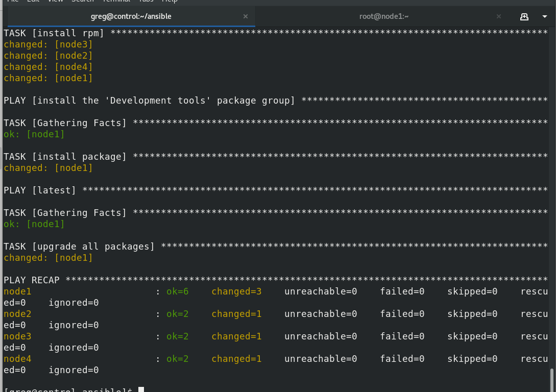Click 'changed: [node4]' under install rpm

tap(48, 67)
